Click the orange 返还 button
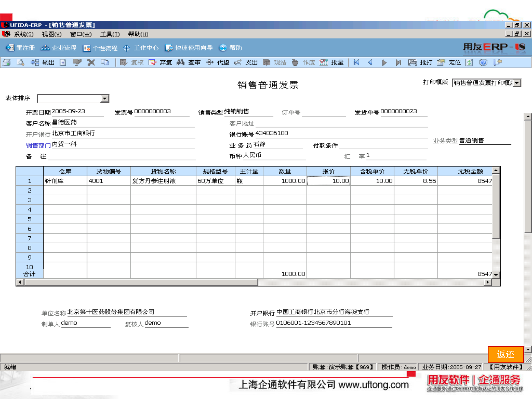 (x=506, y=354)
